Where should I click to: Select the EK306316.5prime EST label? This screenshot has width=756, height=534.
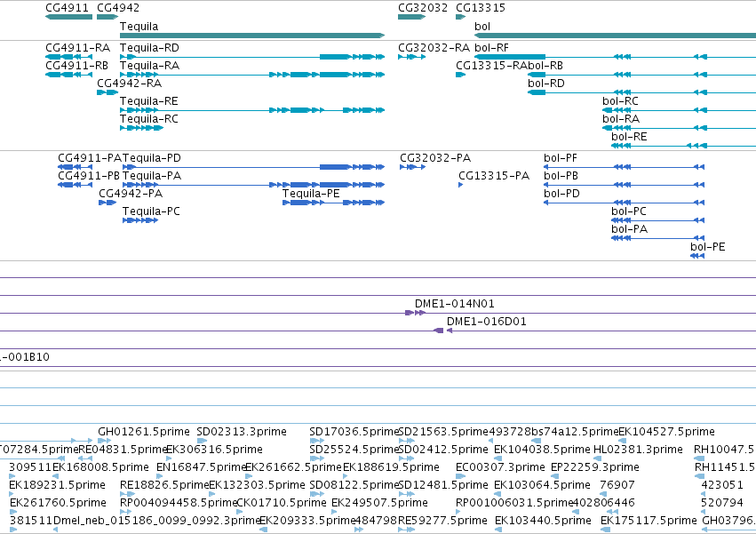pos(215,450)
